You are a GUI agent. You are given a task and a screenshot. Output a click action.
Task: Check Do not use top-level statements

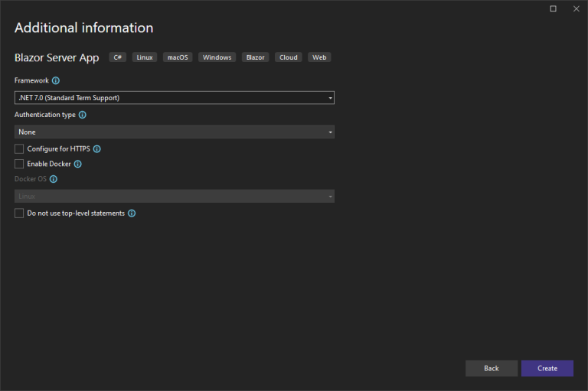pyautogui.click(x=19, y=213)
